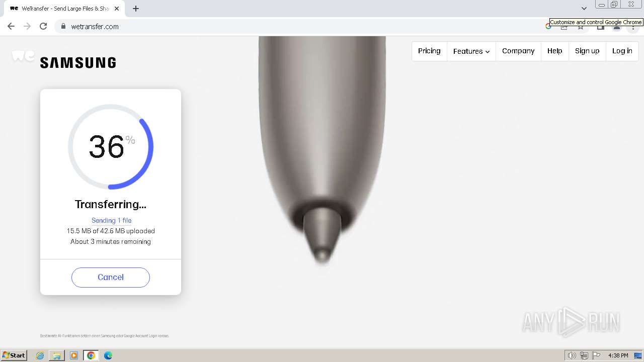This screenshot has height=362, width=644.
Task: Go back with the browser back arrow
Action: 11,26
